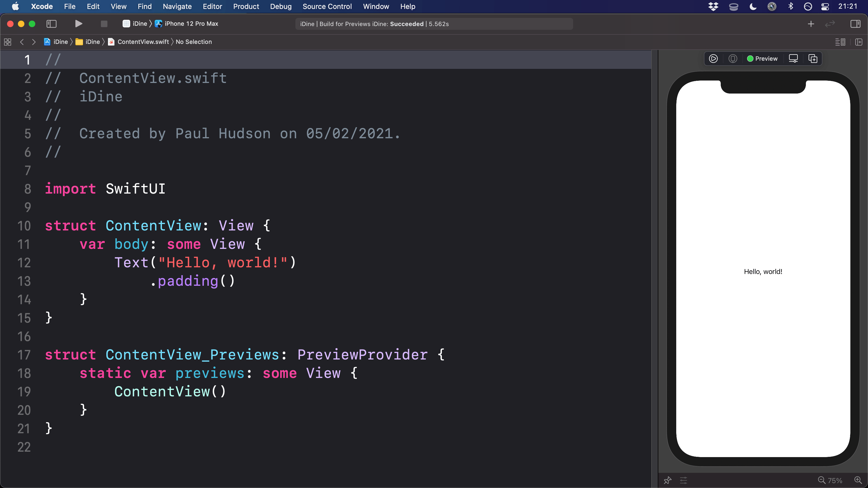
Task: Click the import keyword on line 8
Action: coord(71,189)
